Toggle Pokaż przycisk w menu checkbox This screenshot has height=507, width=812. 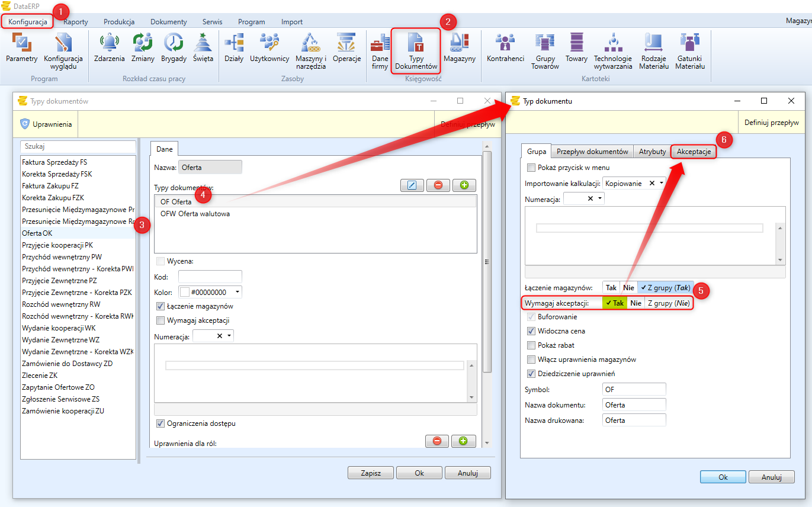[x=531, y=168]
